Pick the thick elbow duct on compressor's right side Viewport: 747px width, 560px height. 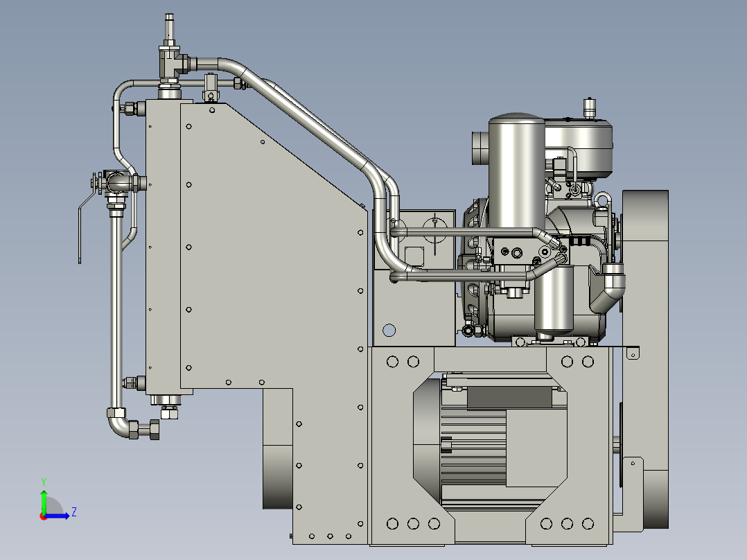point(608,286)
